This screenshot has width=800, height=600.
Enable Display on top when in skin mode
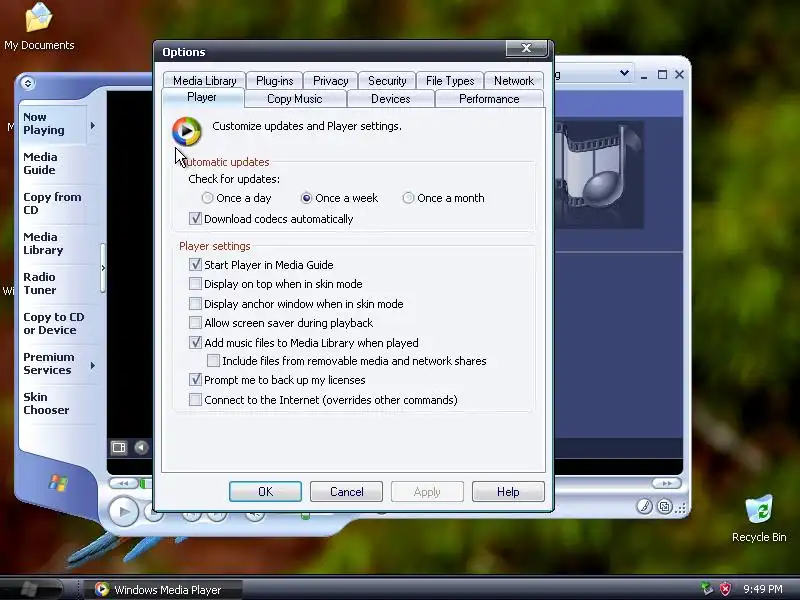click(195, 284)
